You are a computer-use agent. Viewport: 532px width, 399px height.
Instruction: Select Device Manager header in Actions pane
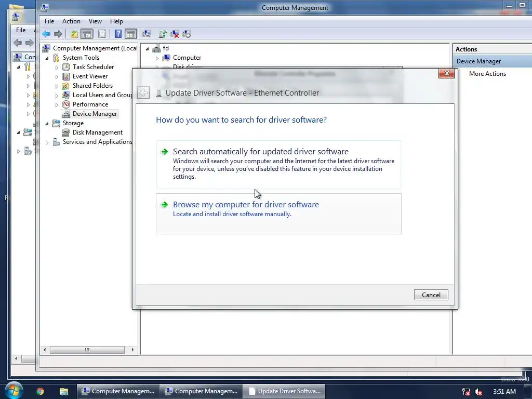pos(493,61)
